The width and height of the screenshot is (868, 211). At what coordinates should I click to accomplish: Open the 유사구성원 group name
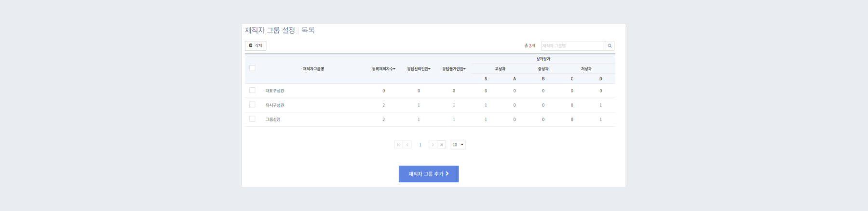click(x=274, y=105)
